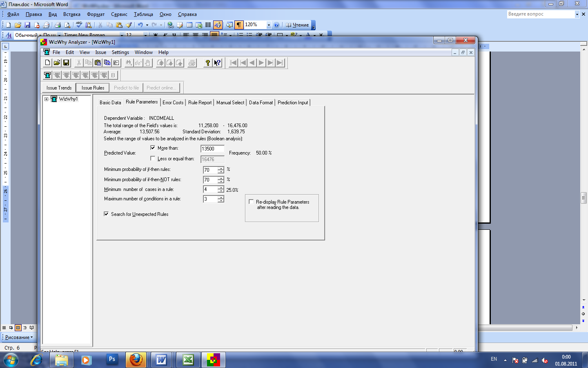Click the Predict to file button
588x368 pixels.
pyautogui.click(x=126, y=88)
